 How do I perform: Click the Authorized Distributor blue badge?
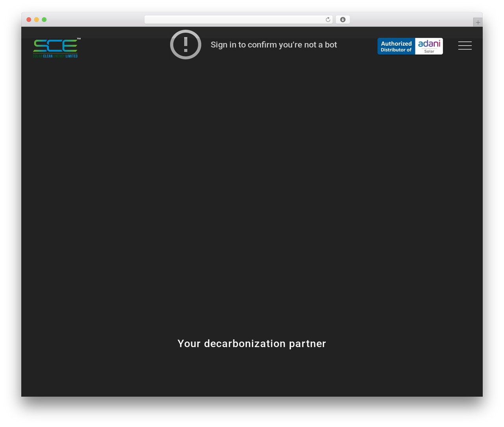[x=396, y=46]
